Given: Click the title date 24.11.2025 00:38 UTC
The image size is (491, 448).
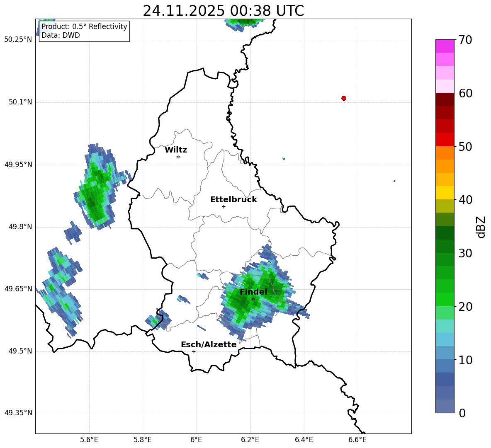Looking at the screenshot, I should 223,11.
